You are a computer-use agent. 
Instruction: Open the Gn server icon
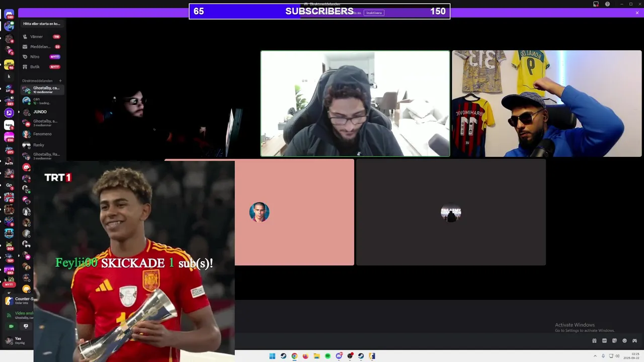(9, 185)
